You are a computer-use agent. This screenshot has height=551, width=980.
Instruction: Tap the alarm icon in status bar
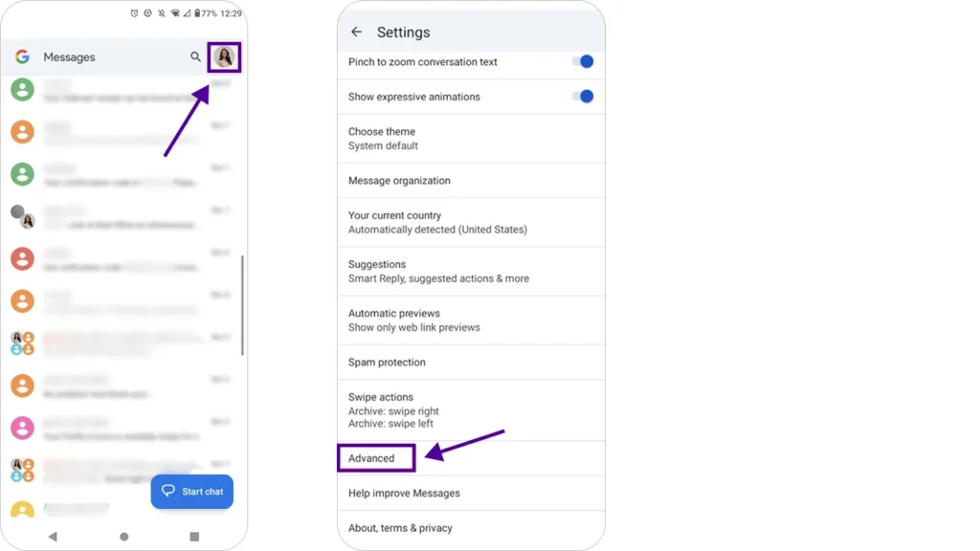click(x=134, y=13)
